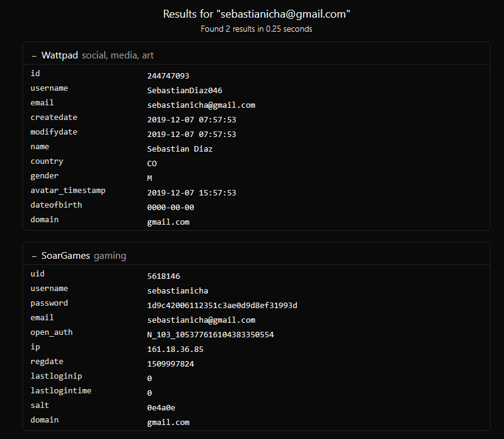Collapse the Wattpad results section
This screenshot has height=439, width=504.
[34, 55]
